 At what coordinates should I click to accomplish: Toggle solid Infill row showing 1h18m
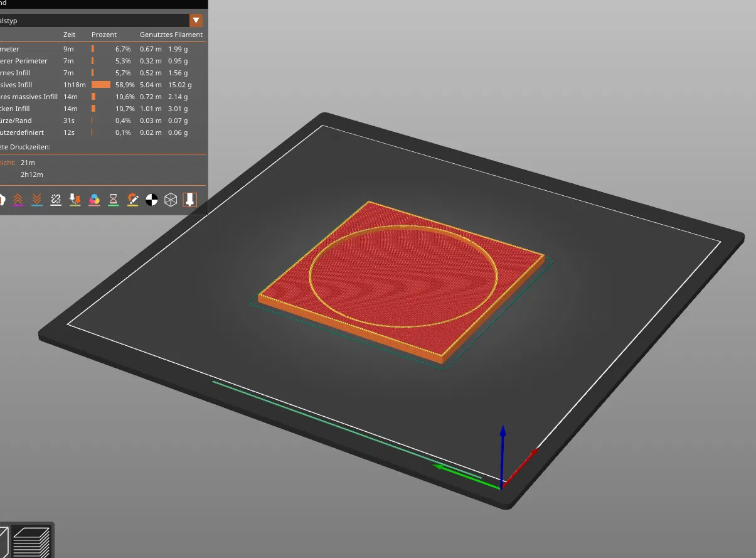[x=102, y=85]
